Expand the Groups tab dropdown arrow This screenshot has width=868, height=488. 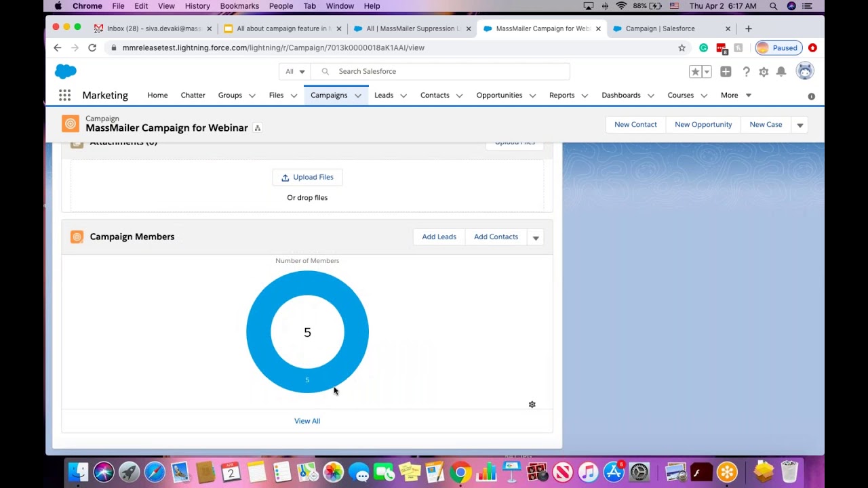pos(252,96)
